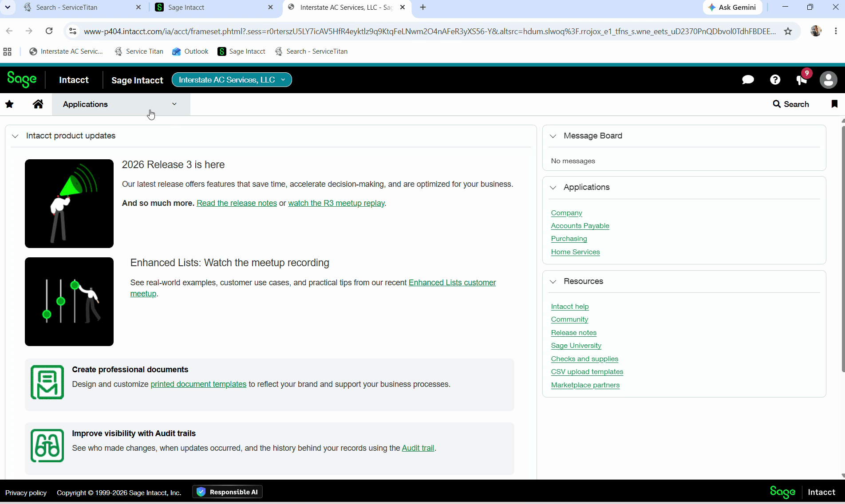The width and height of the screenshot is (845, 504).
Task: View site information icon in address bar
Action: (x=73, y=31)
